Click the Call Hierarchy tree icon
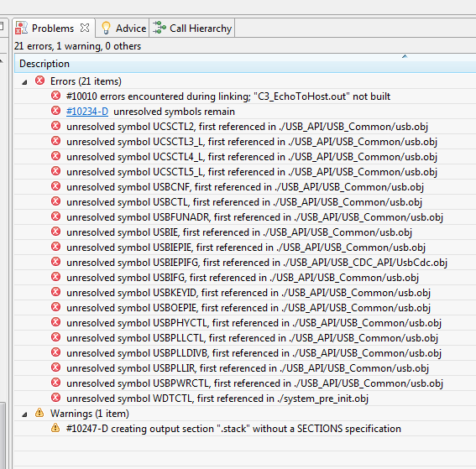Screen dimensions: 476x469 click(160, 28)
